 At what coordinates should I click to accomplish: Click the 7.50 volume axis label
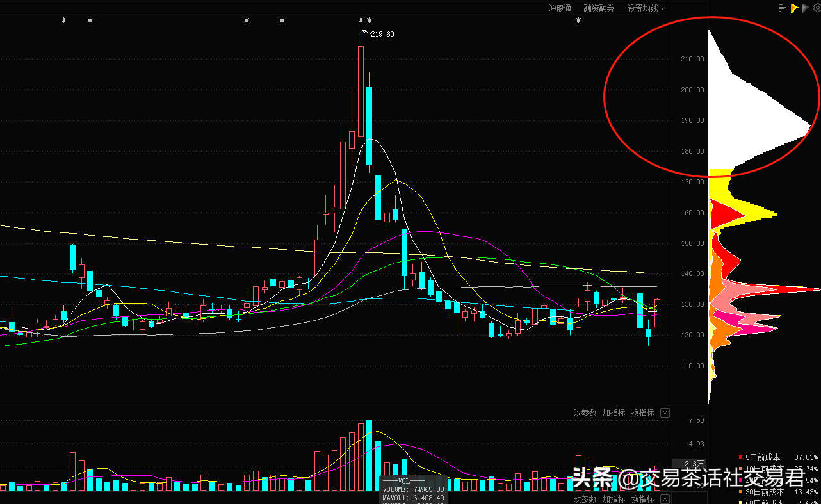point(697,420)
